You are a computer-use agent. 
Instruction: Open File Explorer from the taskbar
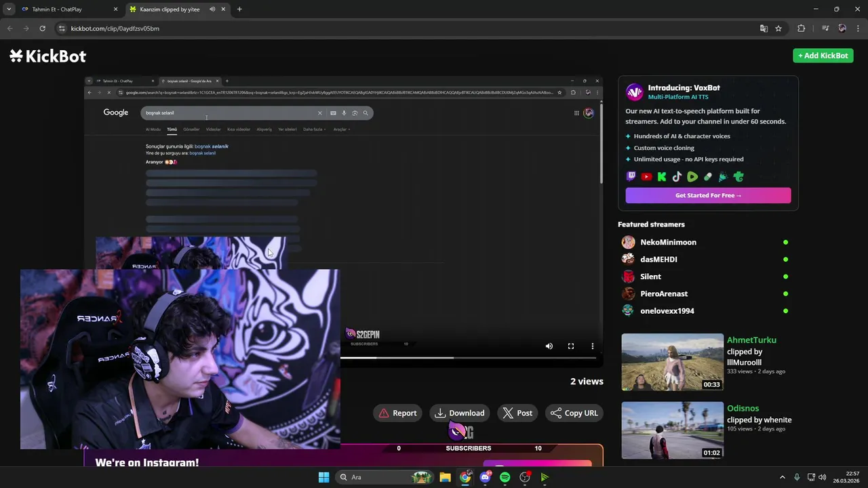tap(445, 477)
